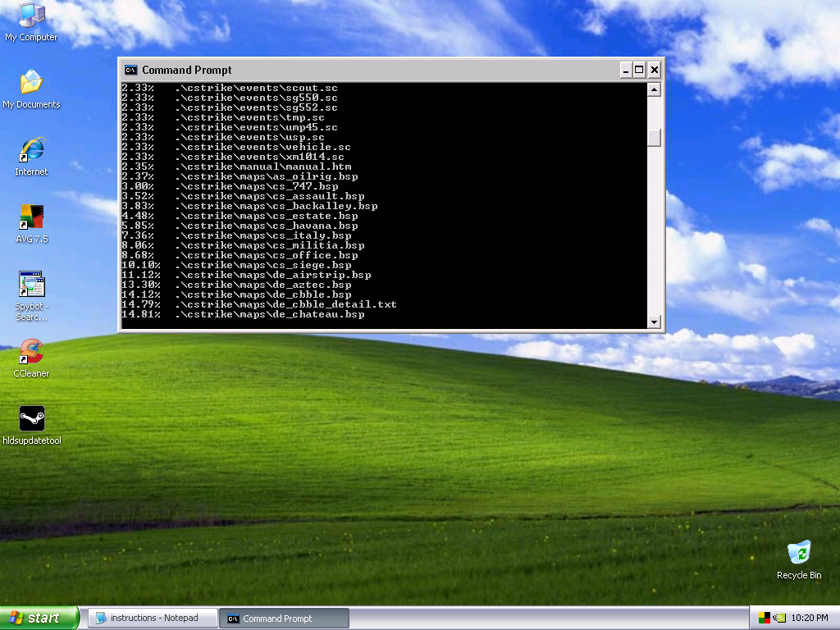Image resolution: width=840 pixels, height=630 pixels.
Task: Close the Command Prompt window
Action: tap(654, 71)
